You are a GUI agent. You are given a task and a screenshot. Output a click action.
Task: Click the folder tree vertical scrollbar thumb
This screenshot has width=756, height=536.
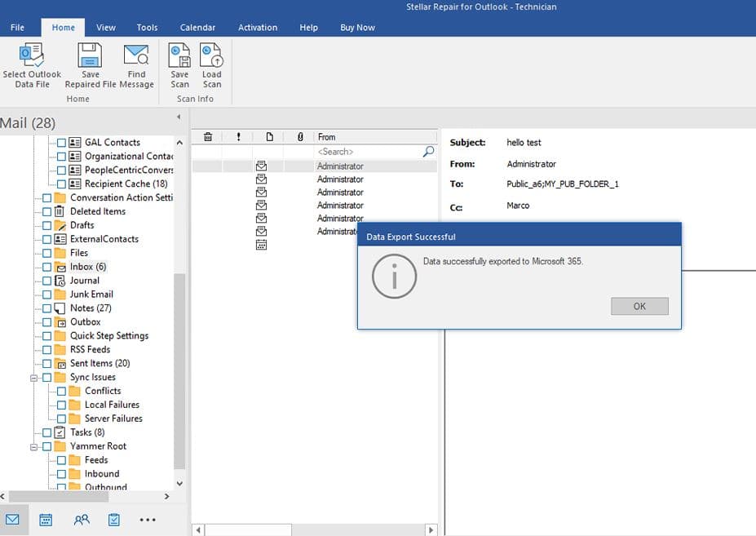pyautogui.click(x=179, y=371)
